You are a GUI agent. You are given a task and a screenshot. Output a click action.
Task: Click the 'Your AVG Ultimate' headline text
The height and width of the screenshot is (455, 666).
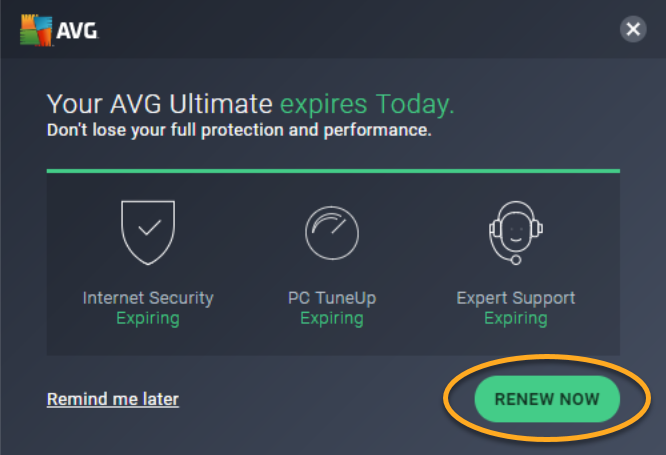[x=159, y=104]
